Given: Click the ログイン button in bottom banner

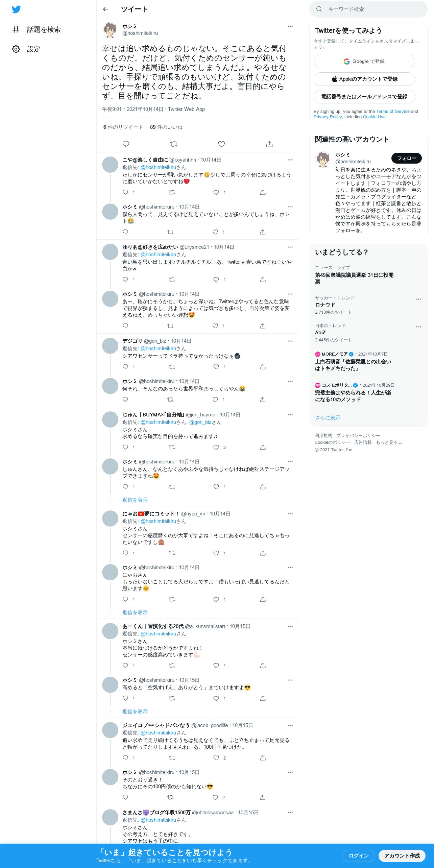Looking at the screenshot, I should tap(358, 855).
